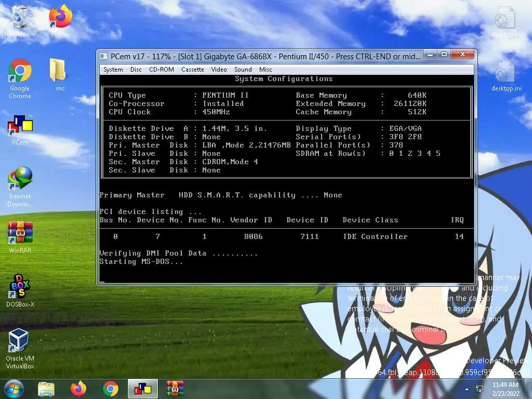Image resolution: width=532 pixels, height=399 pixels.
Task: Open WinRAR from the taskbar
Action: tap(175, 389)
